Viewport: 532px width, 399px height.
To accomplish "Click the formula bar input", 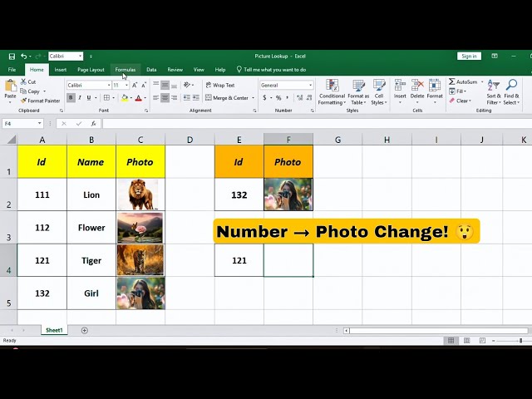I will point(317,124).
